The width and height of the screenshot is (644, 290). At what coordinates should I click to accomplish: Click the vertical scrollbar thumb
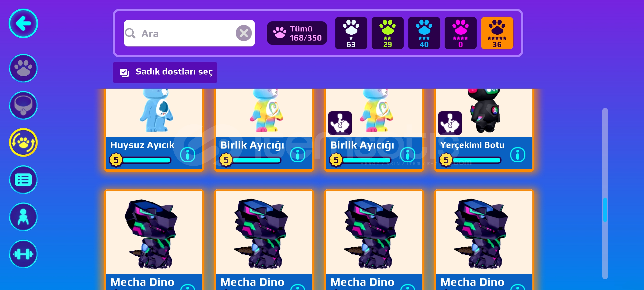[x=605, y=209]
